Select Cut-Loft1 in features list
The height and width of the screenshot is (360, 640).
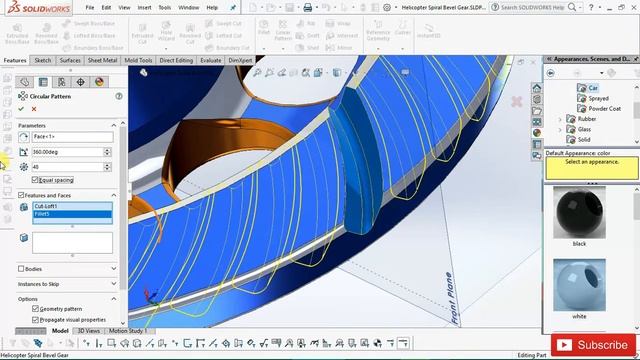(x=72, y=206)
